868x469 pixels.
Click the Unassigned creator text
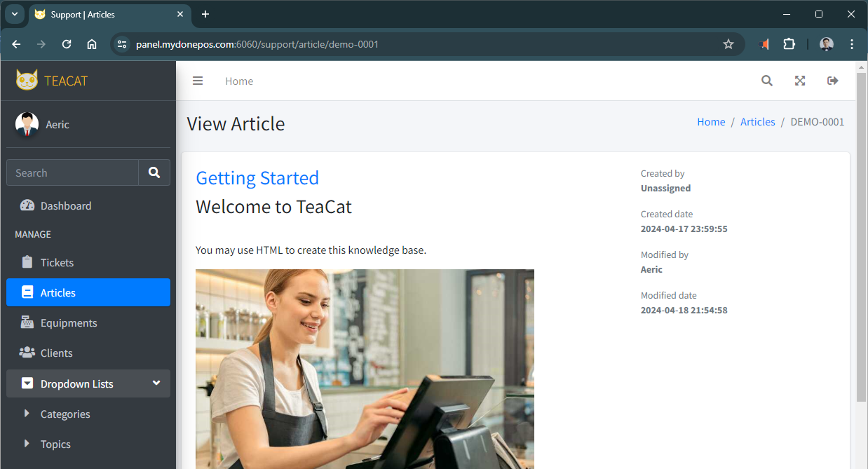tap(665, 188)
